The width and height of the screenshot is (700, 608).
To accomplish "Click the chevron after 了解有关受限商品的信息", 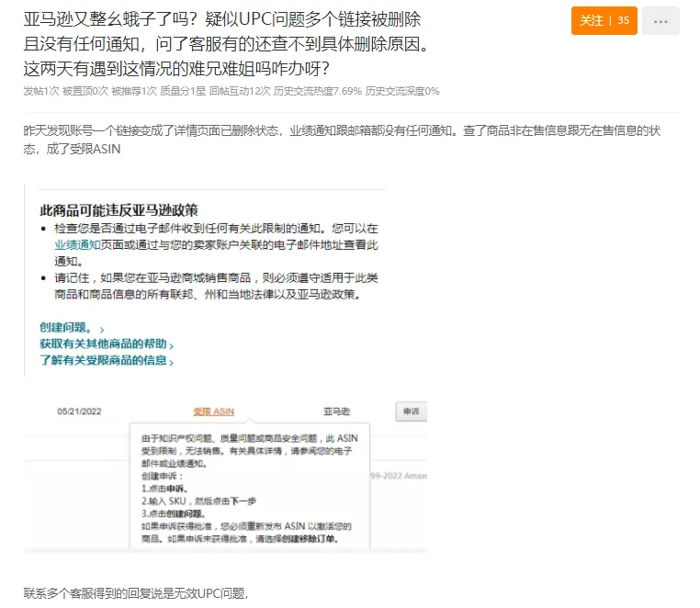I will pos(172,362).
